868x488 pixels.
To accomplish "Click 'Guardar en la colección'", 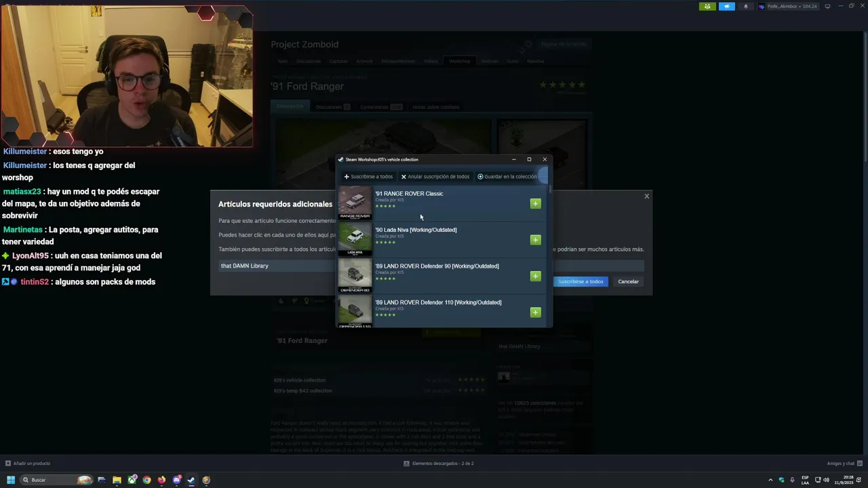I will click(x=507, y=177).
